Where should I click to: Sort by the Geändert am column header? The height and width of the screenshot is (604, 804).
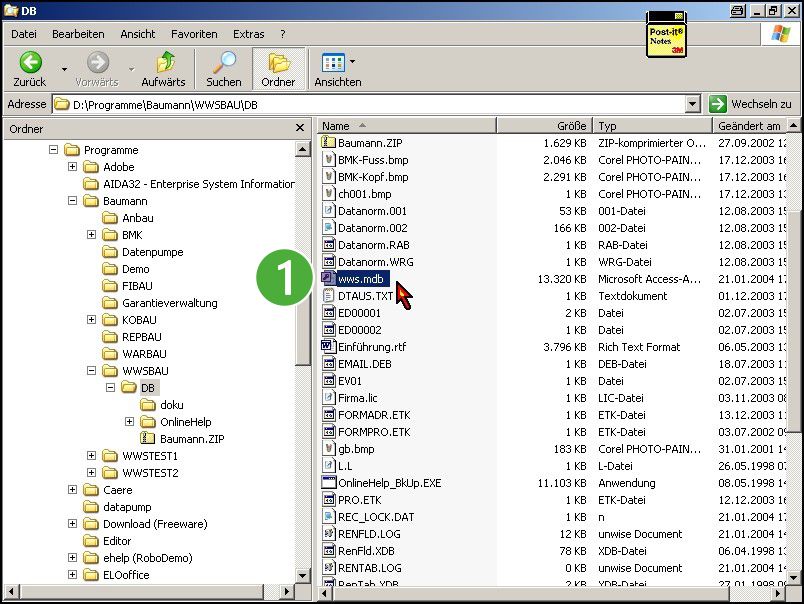(x=749, y=126)
